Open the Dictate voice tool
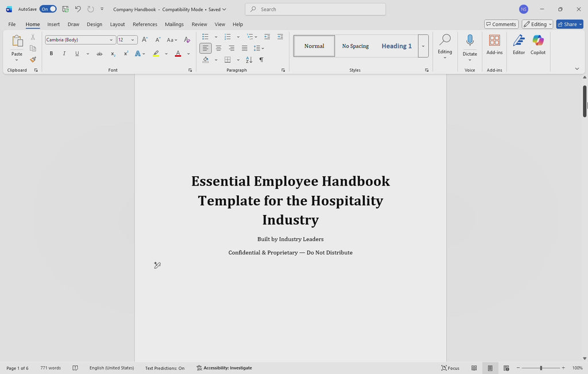The width and height of the screenshot is (588, 374). pos(470,46)
